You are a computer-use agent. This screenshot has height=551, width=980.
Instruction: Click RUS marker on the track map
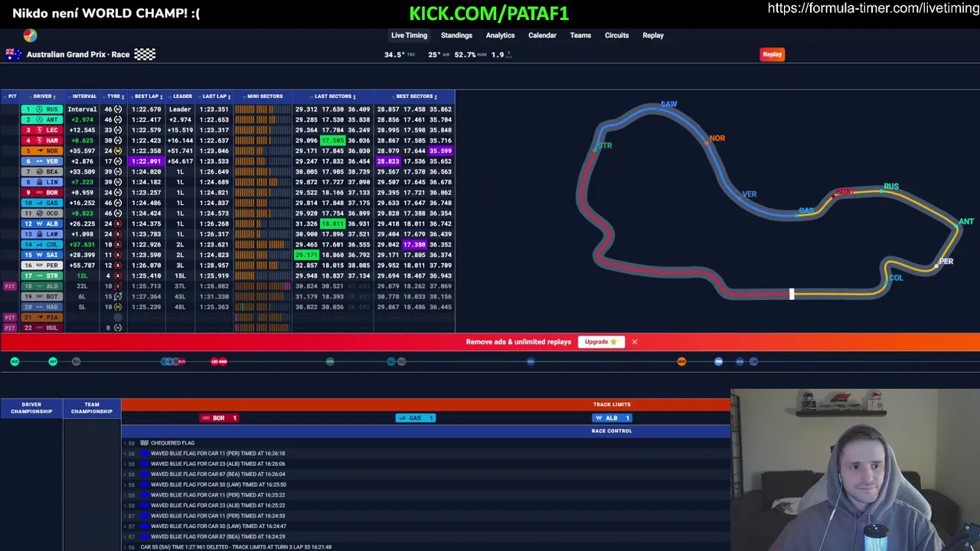(890, 187)
